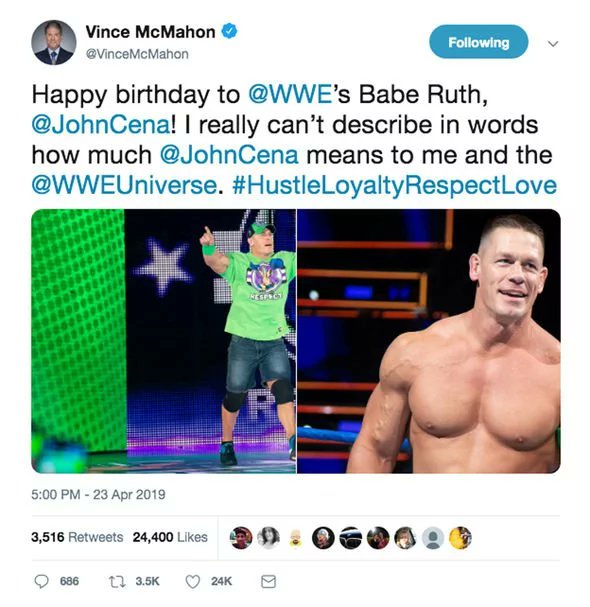Open the #HustleLoyaltyRespectLove hashtag
The image size is (590, 607).
pos(394,186)
